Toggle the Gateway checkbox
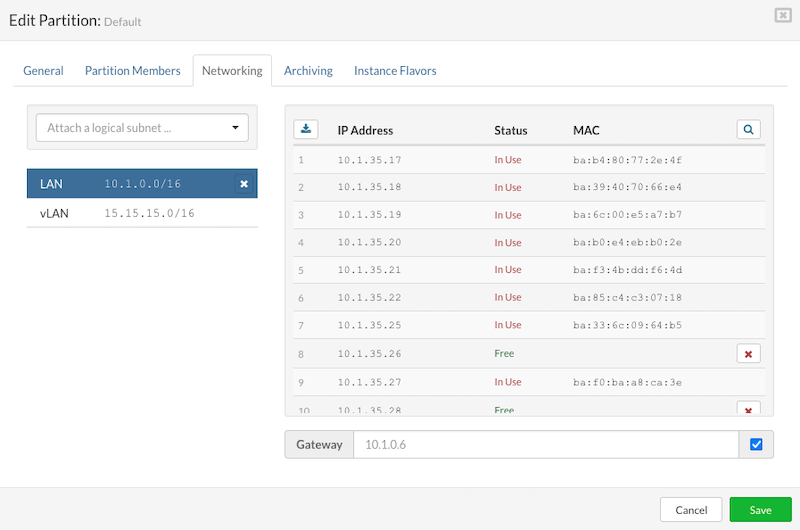Image resolution: width=800 pixels, height=530 pixels. (756, 445)
